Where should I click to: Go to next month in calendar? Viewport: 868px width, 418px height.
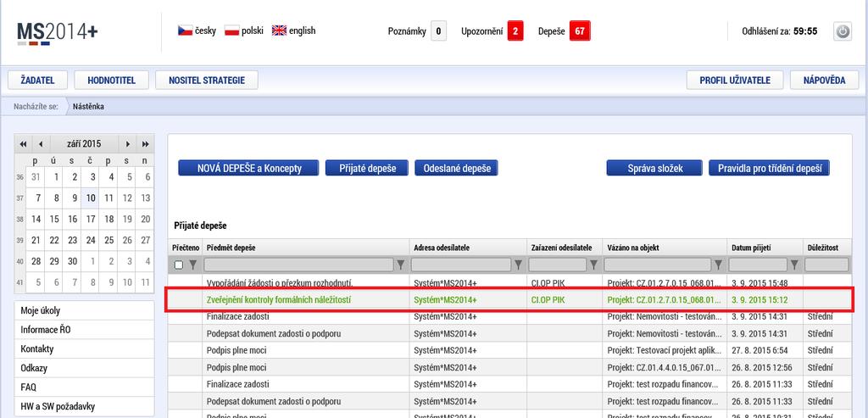point(127,144)
